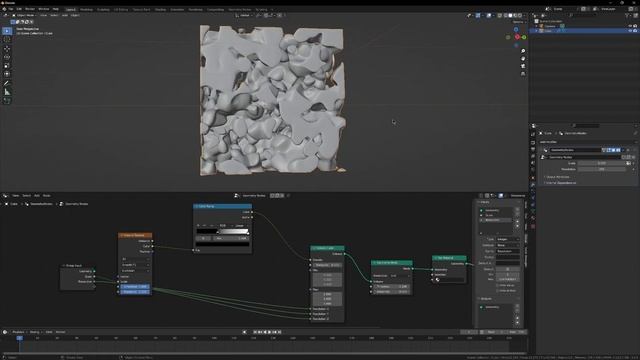Screen dimensions: 640x360
Task: Switch to solid viewport shading
Action: pos(510,16)
